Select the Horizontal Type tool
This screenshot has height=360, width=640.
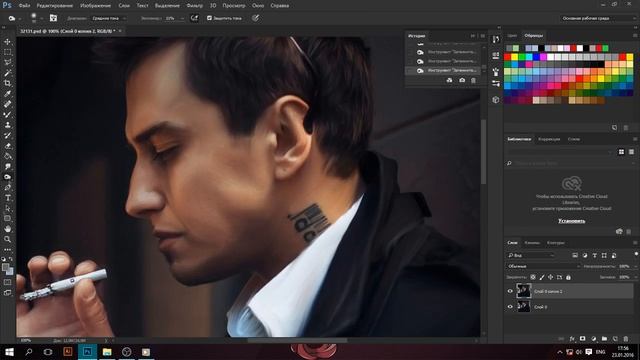[x=7, y=198]
